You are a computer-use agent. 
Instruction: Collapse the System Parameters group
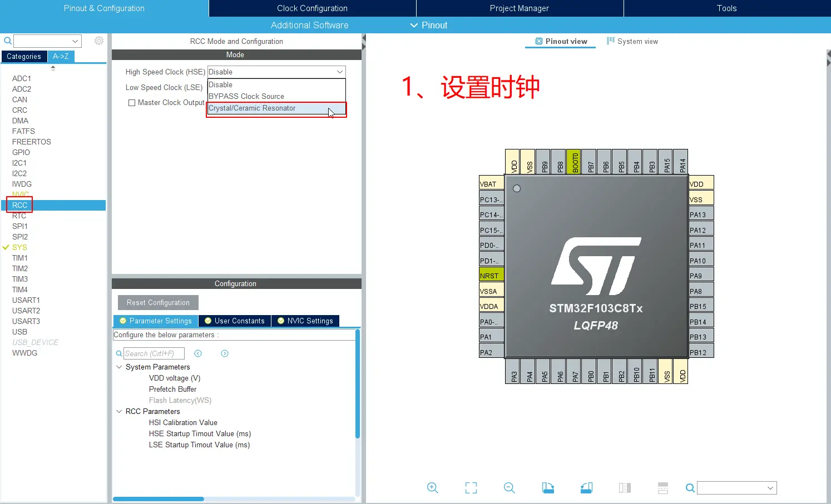pyautogui.click(x=119, y=367)
